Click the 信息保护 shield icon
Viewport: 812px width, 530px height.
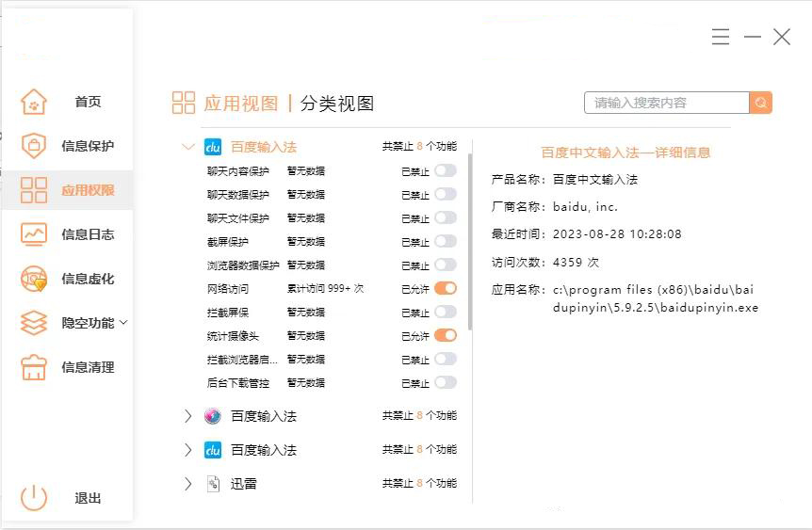point(34,145)
